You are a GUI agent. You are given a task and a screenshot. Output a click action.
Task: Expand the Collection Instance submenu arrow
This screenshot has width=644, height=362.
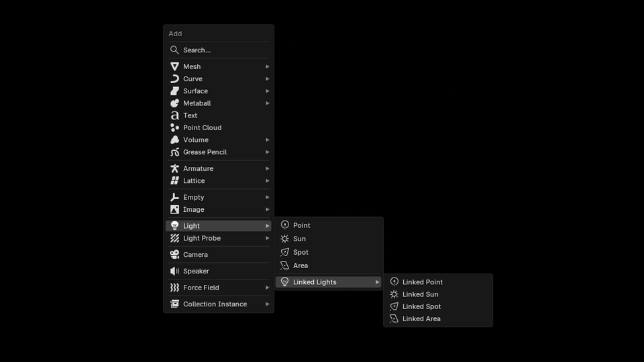tap(267, 304)
